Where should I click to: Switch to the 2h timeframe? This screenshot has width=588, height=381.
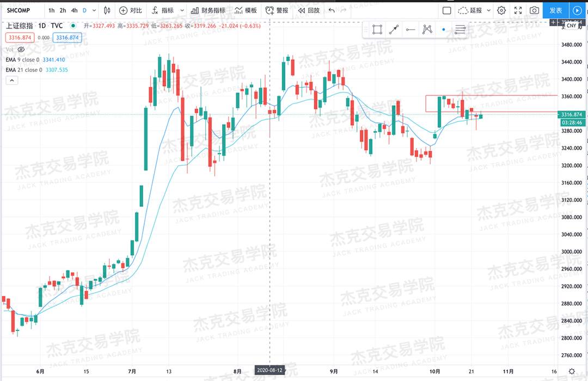tap(63, 10)
